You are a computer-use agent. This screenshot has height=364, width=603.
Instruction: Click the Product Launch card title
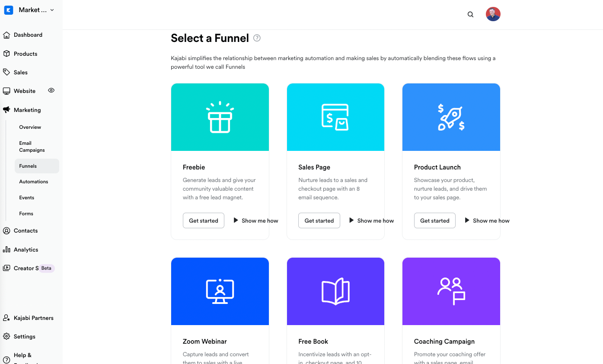(x=437, y=167)
